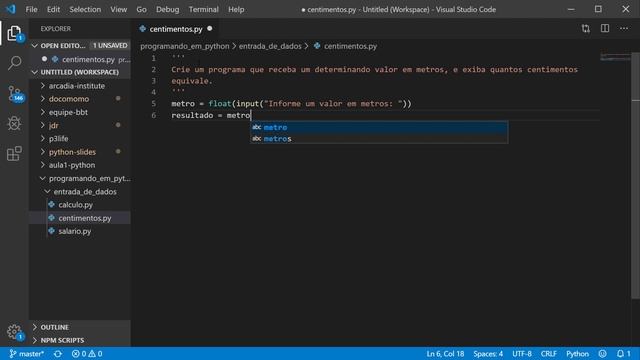The image size is (640, 360).
Task: Expand the equipe-bbt folder
Action: 80,112
